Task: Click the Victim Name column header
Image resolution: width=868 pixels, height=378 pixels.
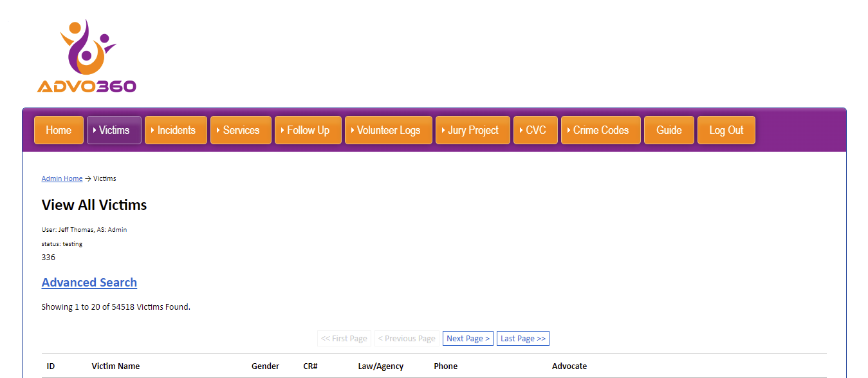Action: click(116, 366)
